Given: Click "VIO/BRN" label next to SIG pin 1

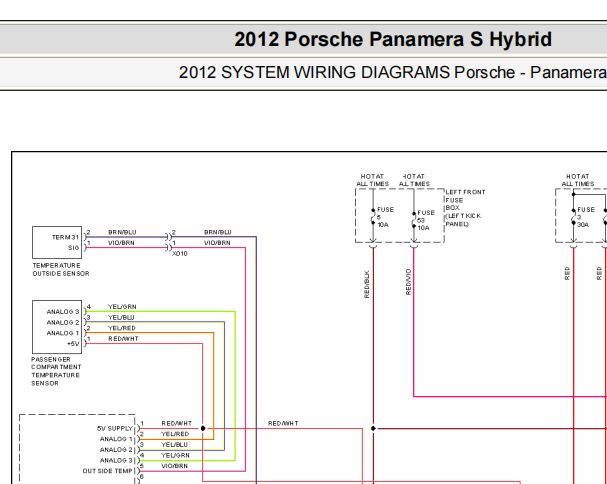Looking at the screenshot, I should click(x=121, y=243).
